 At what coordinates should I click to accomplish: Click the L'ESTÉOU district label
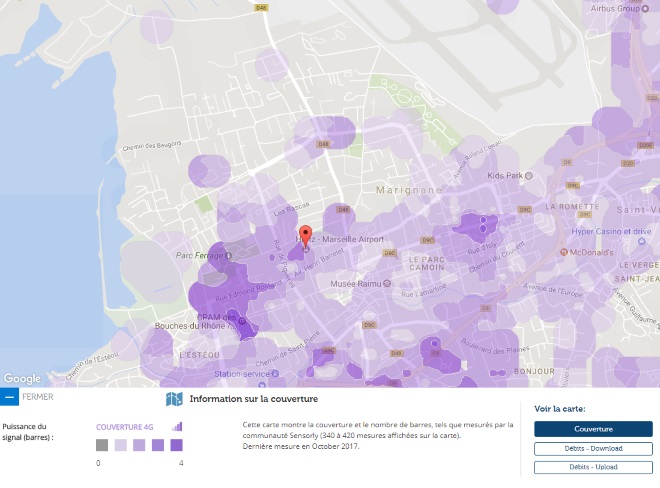(200, 355)
